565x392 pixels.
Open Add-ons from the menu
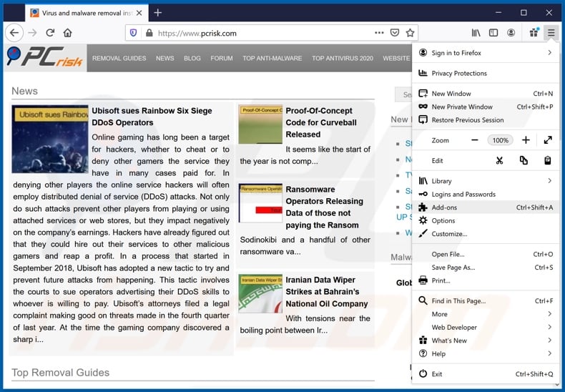click(444, 207)
